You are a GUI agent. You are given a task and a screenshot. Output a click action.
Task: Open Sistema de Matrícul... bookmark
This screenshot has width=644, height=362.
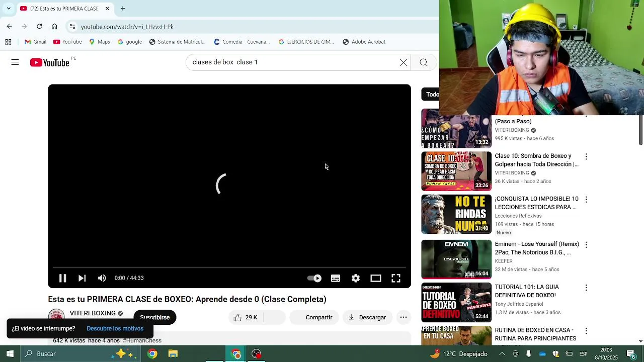click(x=177, y=42)
